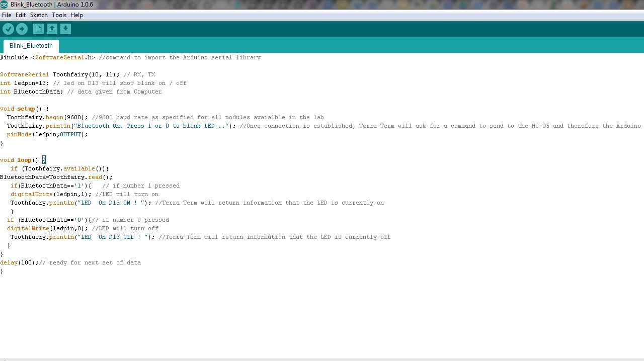
Task: Open the Sketch menu
Action: [x=39, y=15]
